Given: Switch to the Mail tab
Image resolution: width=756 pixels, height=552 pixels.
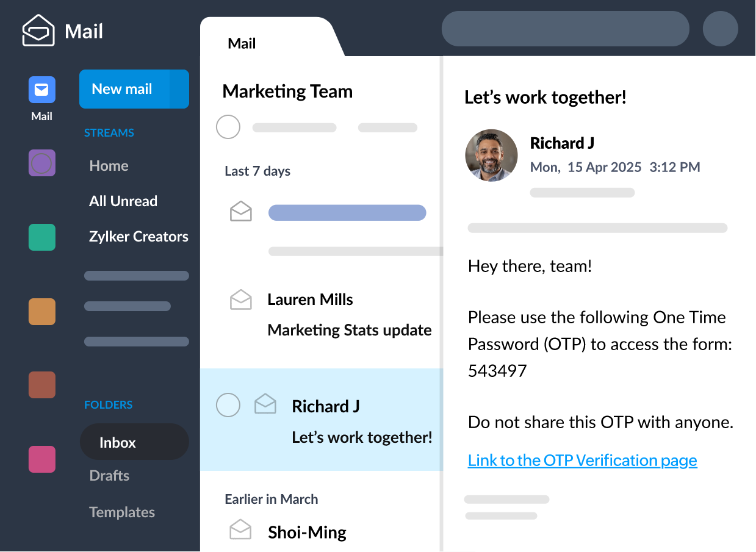Looking at the screenshot, I should click(242, 43).
